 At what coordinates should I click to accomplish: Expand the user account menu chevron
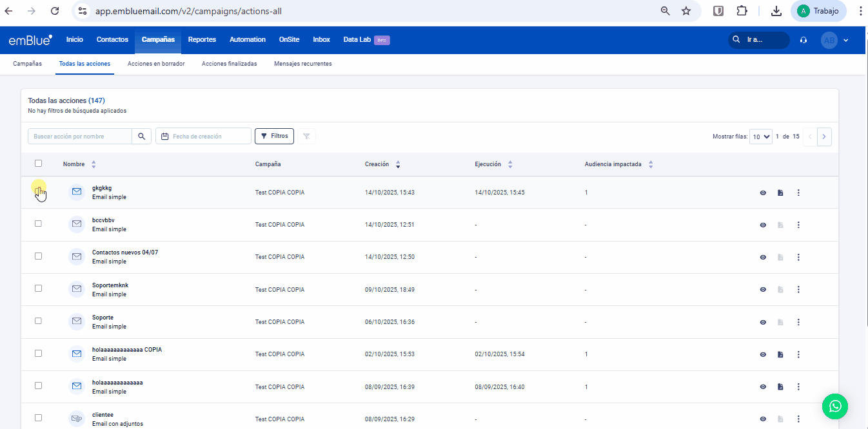click(845, 40)
